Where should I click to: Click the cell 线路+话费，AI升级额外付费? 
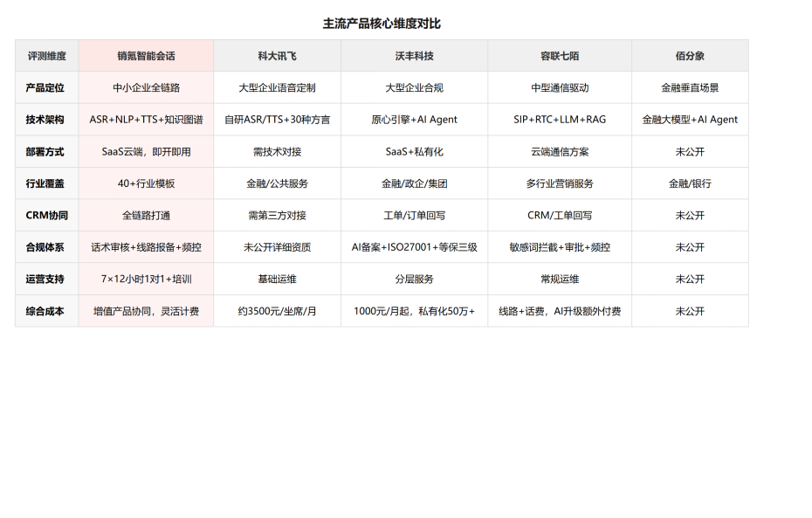tap(560, 311)
